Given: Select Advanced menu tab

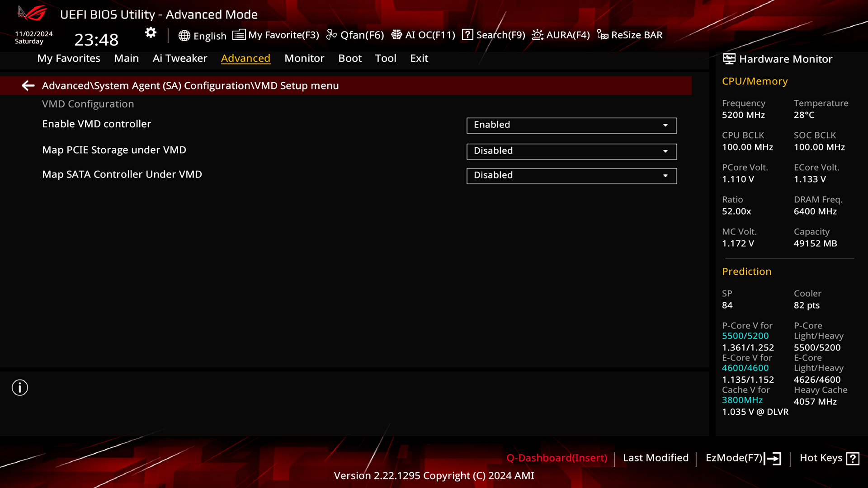Looking at the screenshot, I should 245,58.
